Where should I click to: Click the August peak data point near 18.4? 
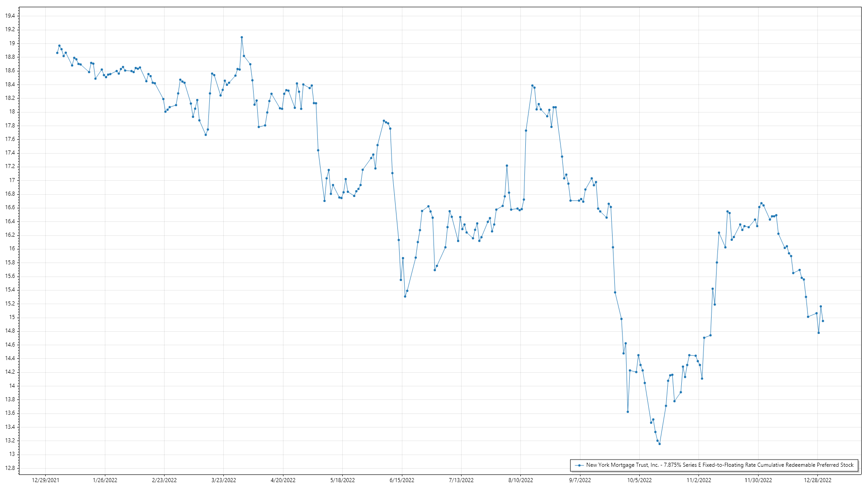pos(532,85)
